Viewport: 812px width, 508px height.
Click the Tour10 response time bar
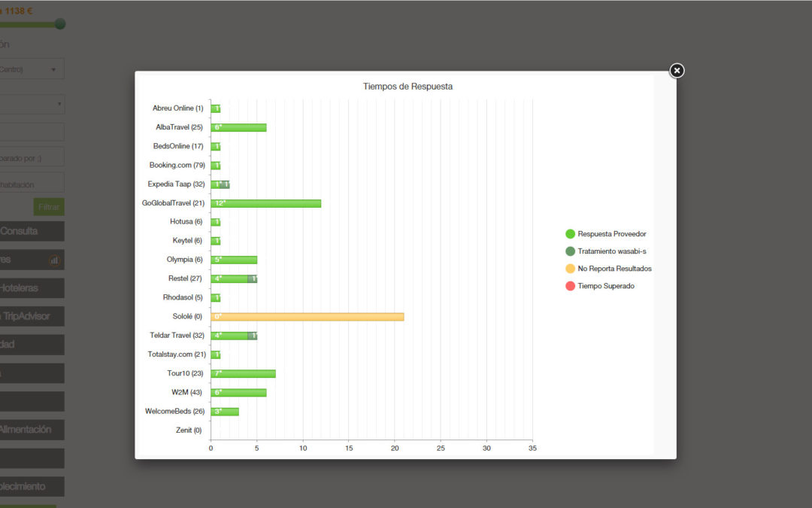click(x=243, y=373)
